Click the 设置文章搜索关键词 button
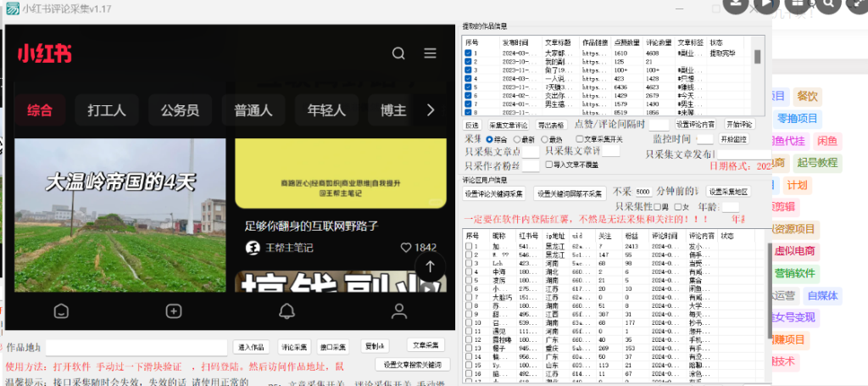 click(x=413, y=364)
